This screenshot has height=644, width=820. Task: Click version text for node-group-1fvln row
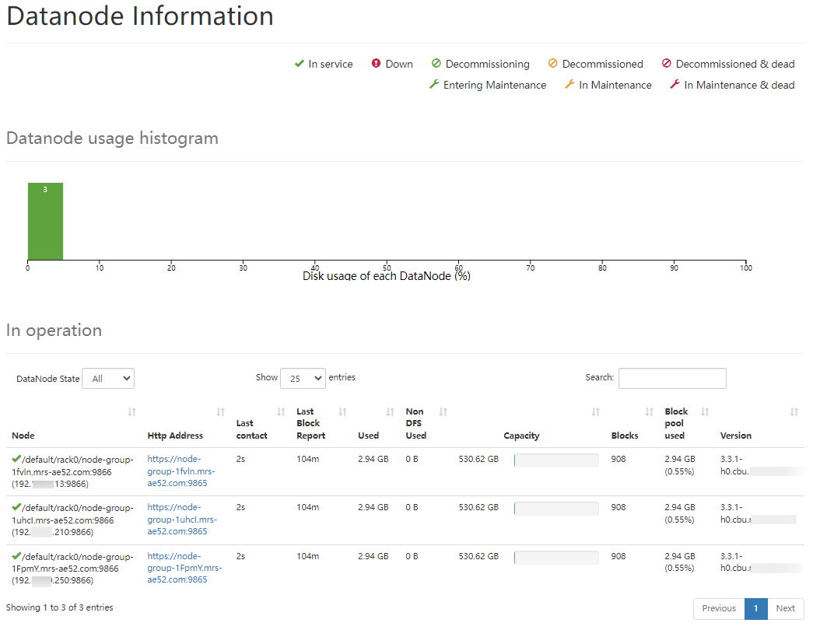tap(734, 465)
